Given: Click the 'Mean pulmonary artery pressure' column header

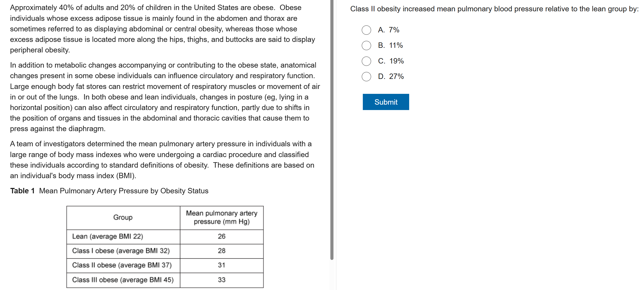Looking at the screenshot, I should tap(221, 217).
